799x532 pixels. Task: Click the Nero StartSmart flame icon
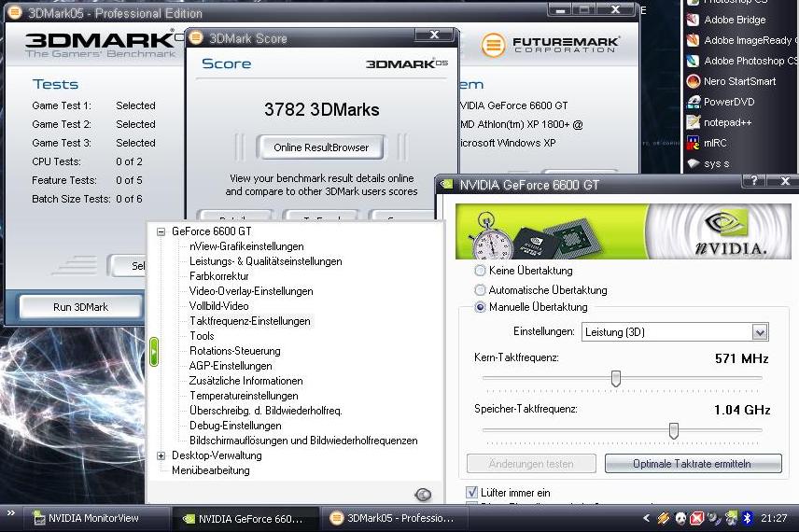tap(693, 81)
